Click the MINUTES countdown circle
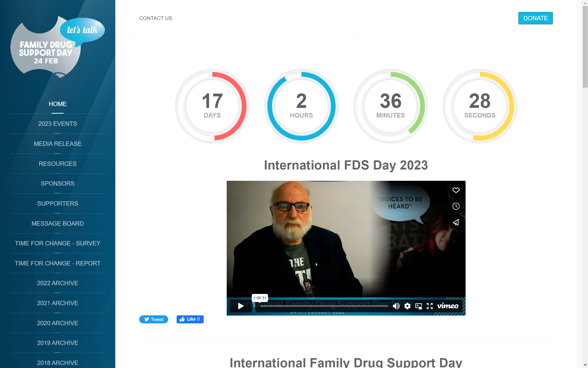Viewport: 588px width, 368px height. click(x=390, y=106)
